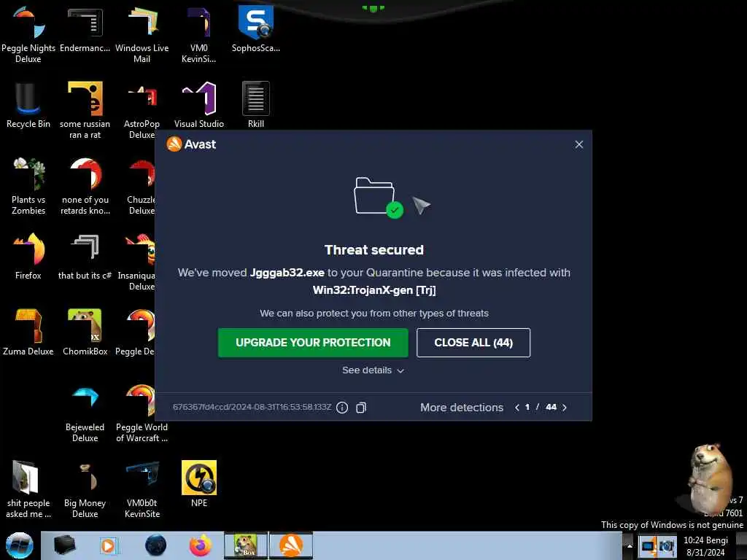
Task: Open the Endermanc... desktop shortcut
Action: coord(85,29)
